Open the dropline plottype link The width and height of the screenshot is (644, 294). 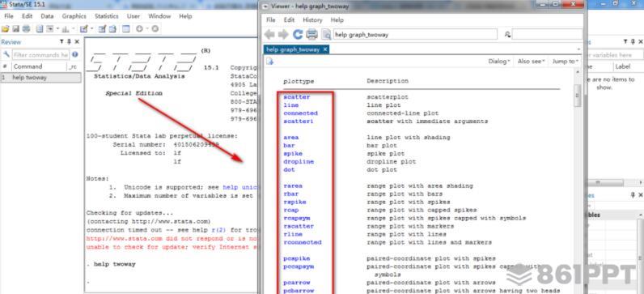pyautogui.click(x=299, y=162)
